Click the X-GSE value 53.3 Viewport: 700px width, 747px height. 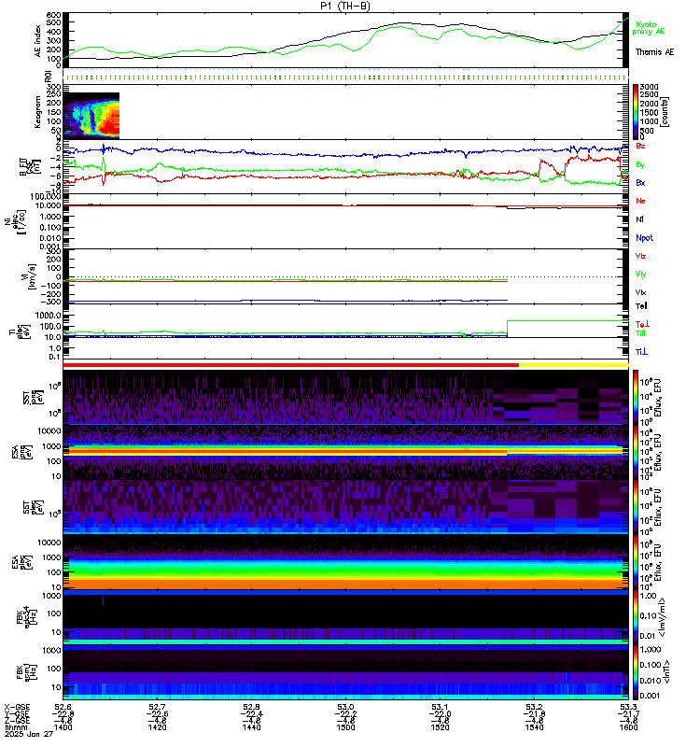(x=628, y=707)
